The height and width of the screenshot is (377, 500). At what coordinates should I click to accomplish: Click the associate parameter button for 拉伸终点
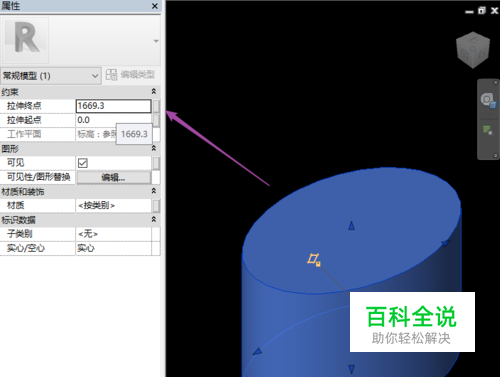point(156,106)
